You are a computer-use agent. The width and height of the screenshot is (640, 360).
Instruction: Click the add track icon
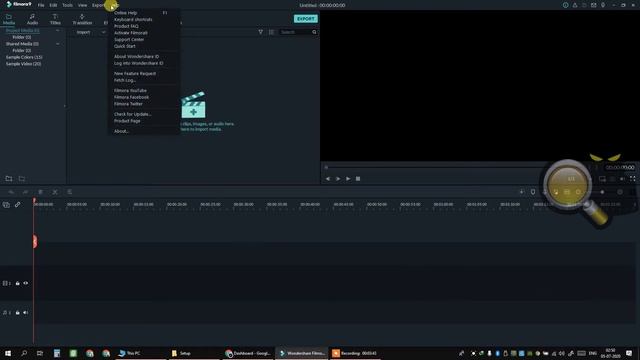pyautogui.click(x=6, y=205)
